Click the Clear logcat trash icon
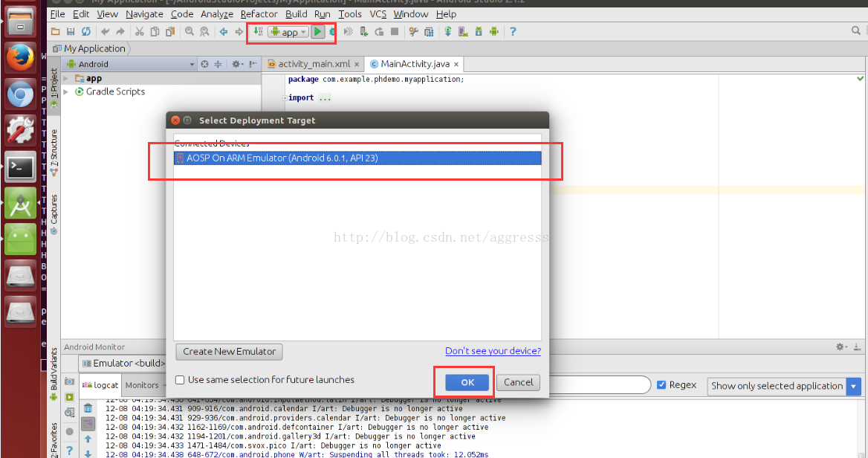 [x=88, y=408]
